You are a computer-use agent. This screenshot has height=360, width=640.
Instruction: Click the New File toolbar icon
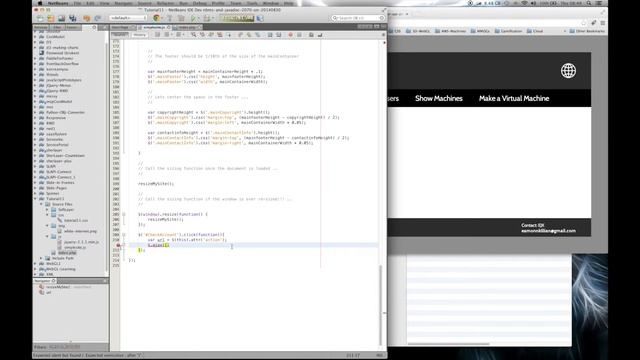[40, 18]
